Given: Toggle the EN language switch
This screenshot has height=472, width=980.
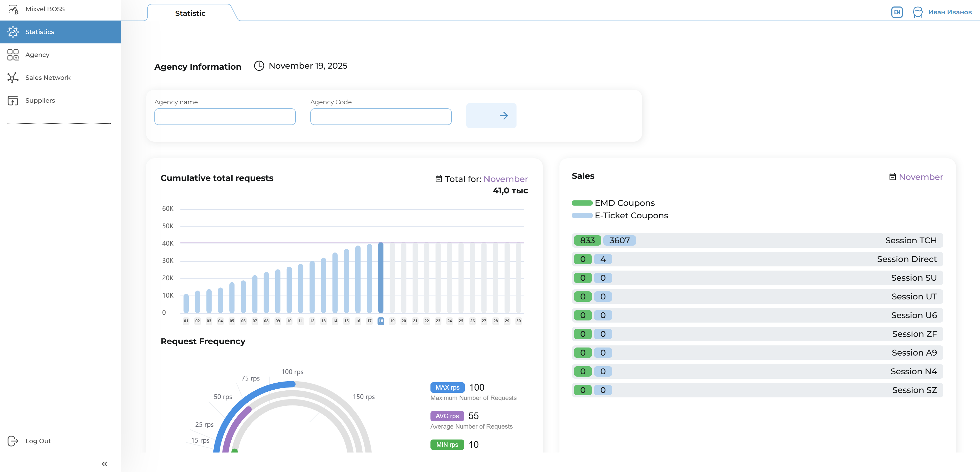Looking at the screenshot, I should tap(897, 12).
